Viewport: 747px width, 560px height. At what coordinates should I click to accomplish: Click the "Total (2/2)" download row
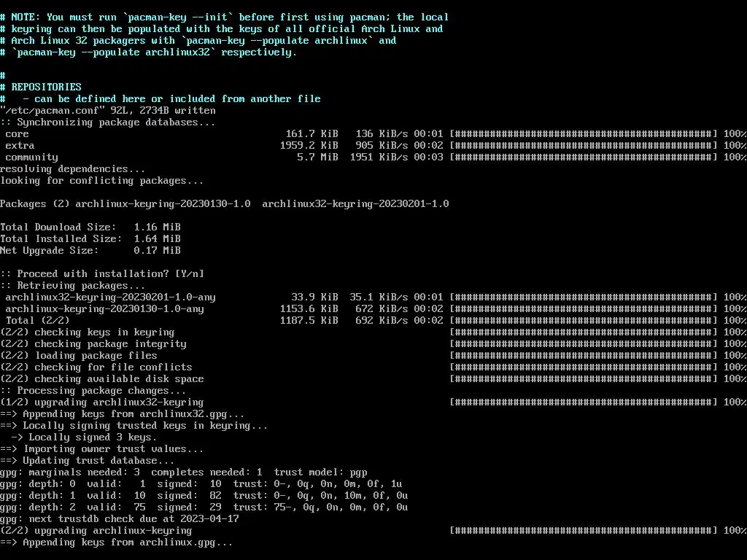pos(376,321)
